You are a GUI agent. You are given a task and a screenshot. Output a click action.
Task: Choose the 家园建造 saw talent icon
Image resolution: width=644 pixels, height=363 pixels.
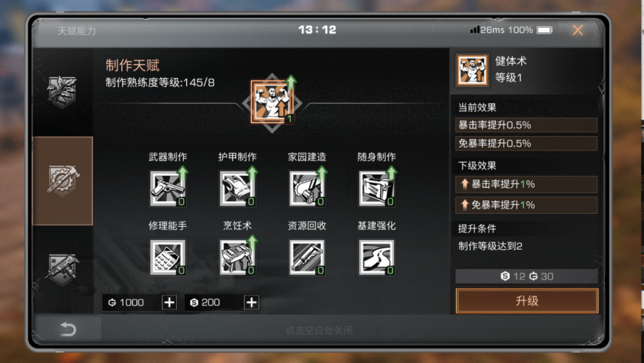[307, 188]
